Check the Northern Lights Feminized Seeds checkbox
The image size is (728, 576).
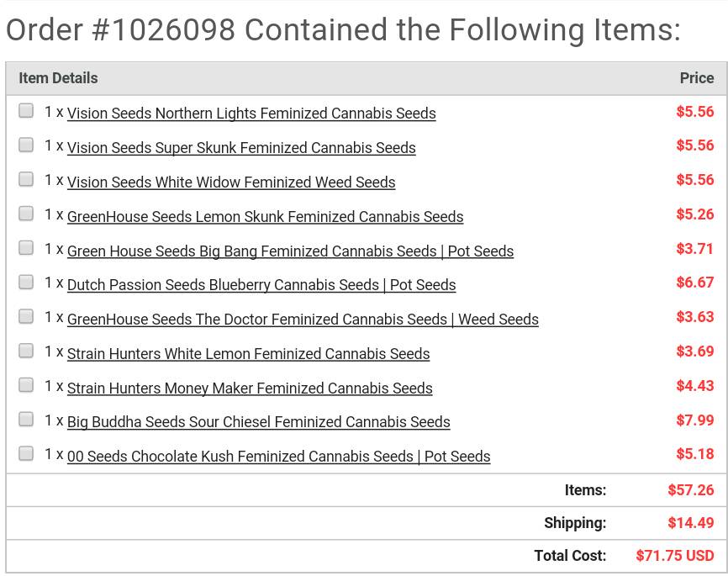click(x=26, y=110)
